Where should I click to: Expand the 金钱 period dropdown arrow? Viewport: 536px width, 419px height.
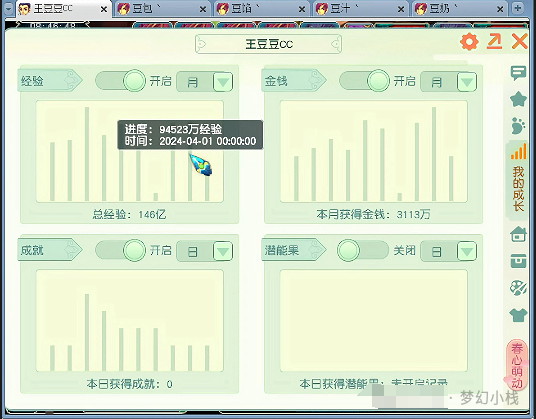(467, 82)
